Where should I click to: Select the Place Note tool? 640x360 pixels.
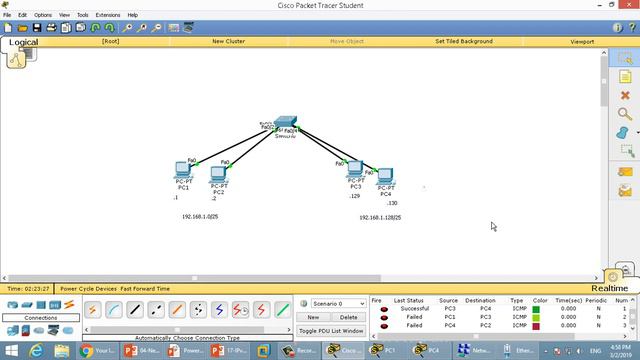[x=625, y=77]
